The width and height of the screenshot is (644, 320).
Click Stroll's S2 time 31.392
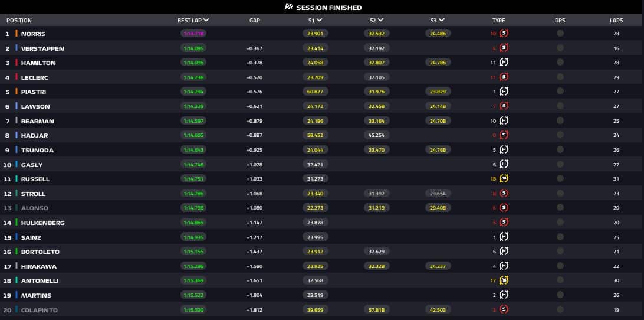[377, 193]
